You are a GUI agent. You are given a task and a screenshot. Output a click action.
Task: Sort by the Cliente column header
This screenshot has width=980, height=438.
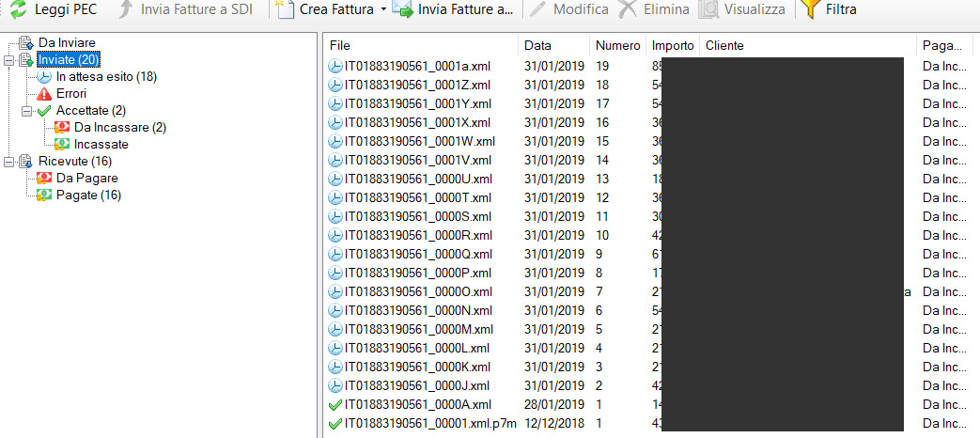[808, 46]
